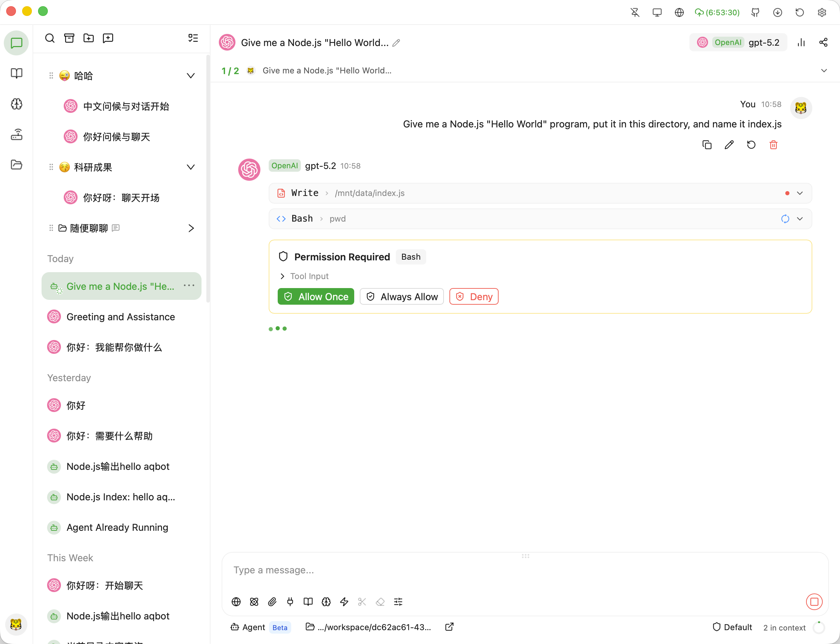This screenshot has height=644, width=840.
Task: Select the quick phrases lightning icon
Action: [x=344, y=602]
